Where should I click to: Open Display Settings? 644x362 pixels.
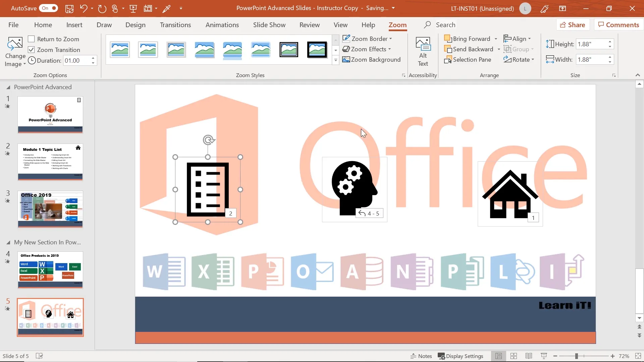coord(461,356)
